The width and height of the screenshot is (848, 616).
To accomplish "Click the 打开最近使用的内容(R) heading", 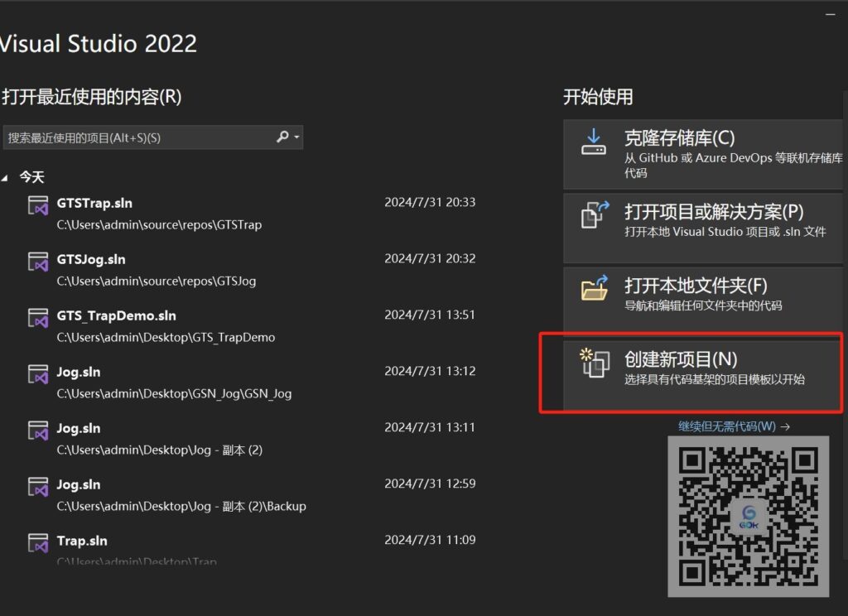I will click(91, 97).
